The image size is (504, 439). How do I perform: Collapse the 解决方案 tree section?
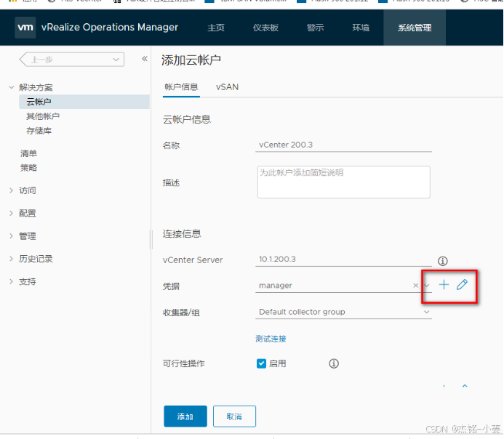click(x=11, y=87)
